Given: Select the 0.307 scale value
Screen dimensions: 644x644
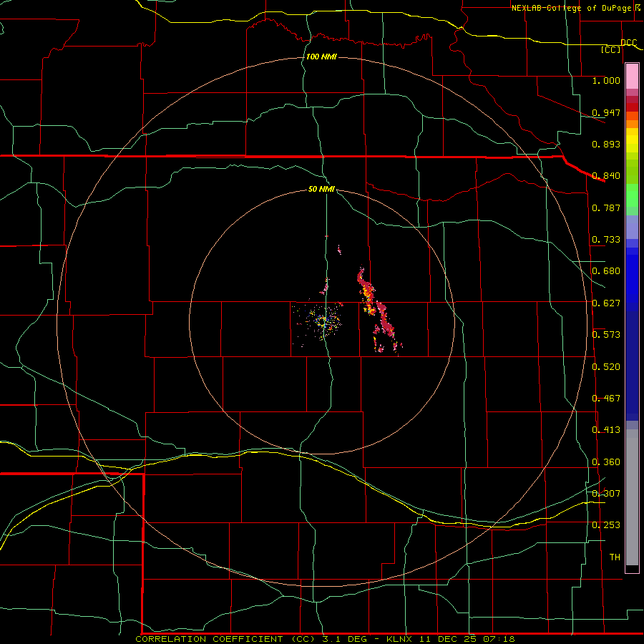Looking at the screenshot, I should pyautogui.click(x=606, y=494).
